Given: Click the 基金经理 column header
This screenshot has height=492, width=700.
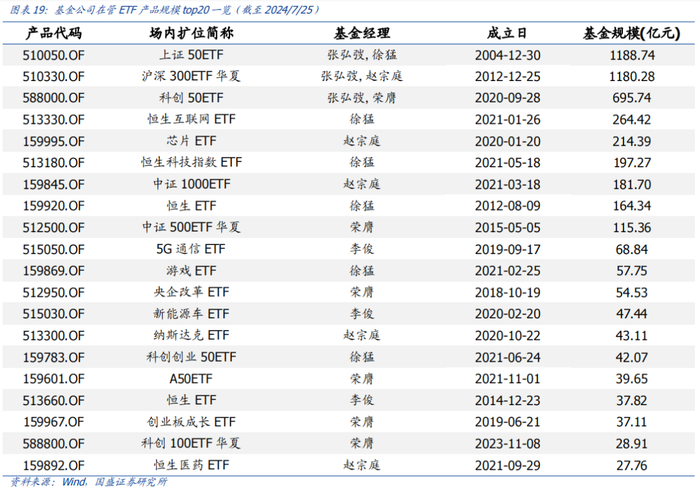Looking at the screenshot, I should (362, 33).
